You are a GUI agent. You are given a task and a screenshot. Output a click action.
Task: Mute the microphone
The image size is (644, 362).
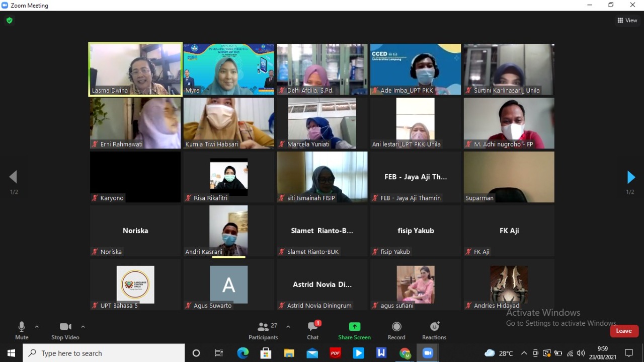pos(22,331)
